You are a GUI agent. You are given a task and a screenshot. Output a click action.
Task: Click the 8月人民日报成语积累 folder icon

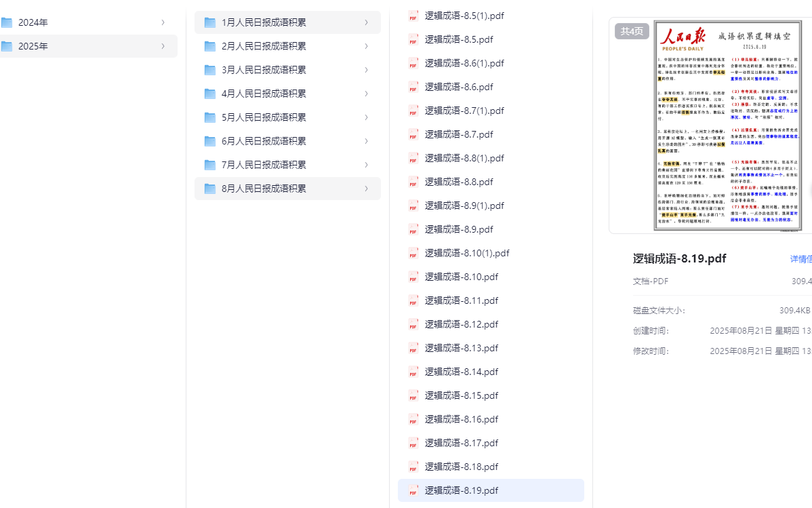coord(209,189)
